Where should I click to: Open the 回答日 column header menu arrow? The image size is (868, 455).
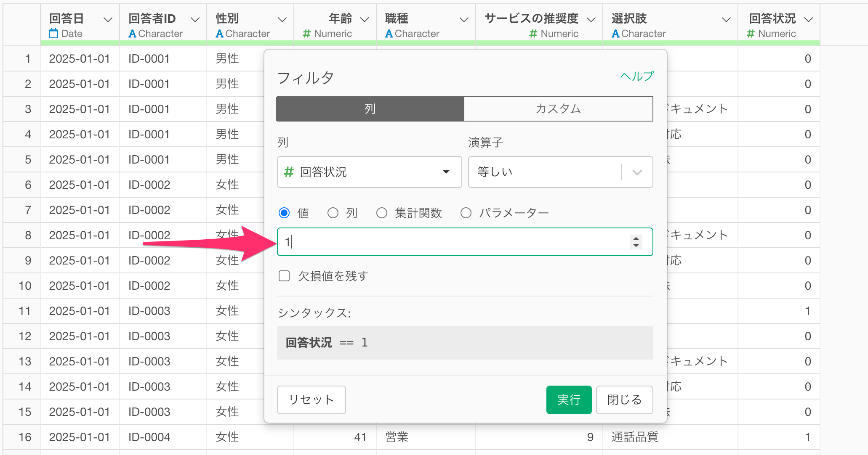pos(108,19)
